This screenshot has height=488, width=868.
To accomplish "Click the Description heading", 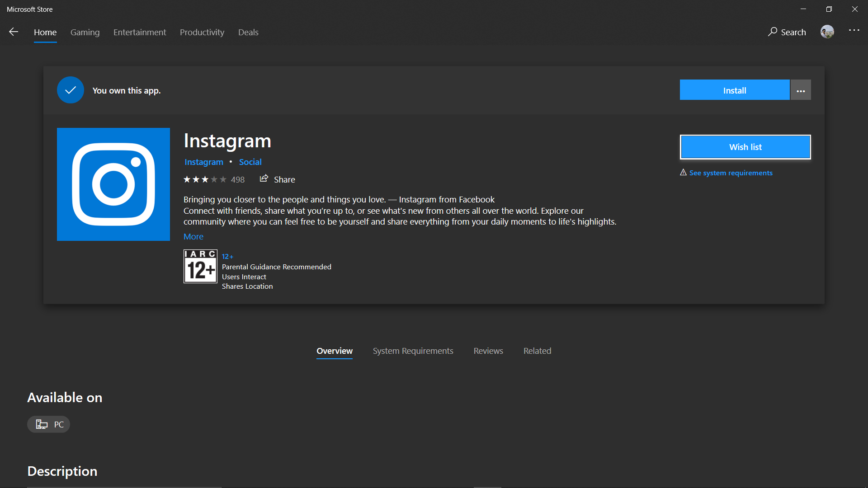I will [62, 471].
